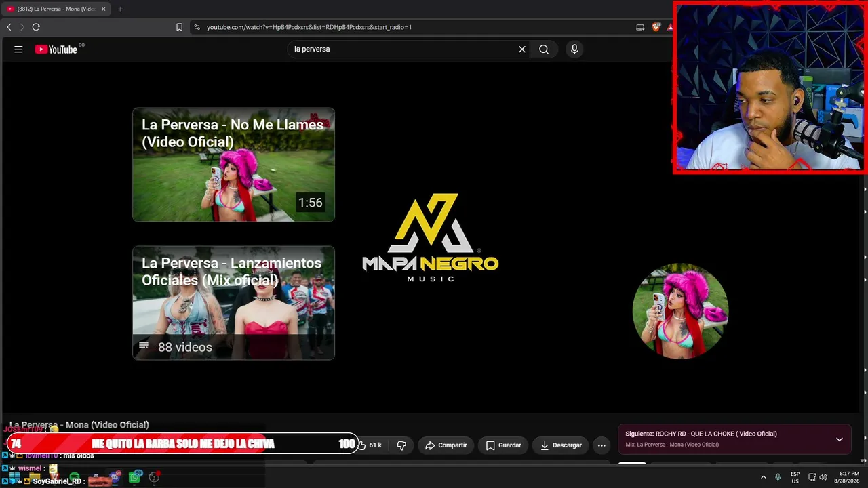The width and height of the screenshot is (868, 488).
Task: Open a new browser tab
Action: coord(120,9)
